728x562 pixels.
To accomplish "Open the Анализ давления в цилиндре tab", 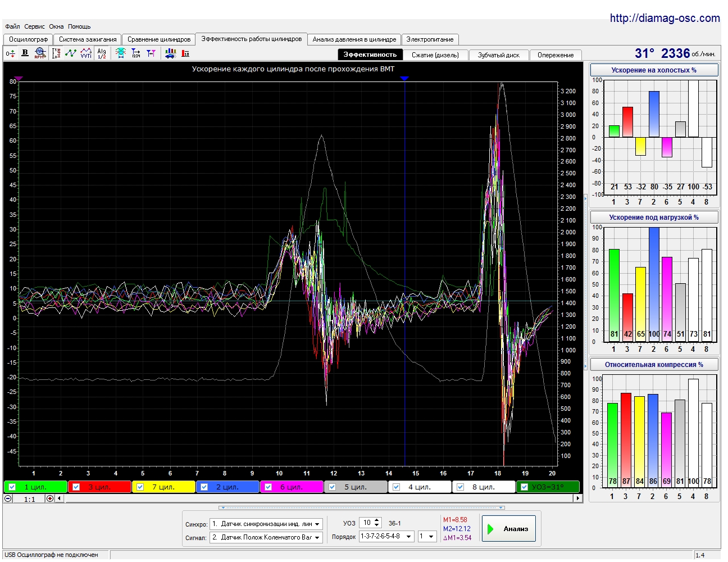I will 354,39.
